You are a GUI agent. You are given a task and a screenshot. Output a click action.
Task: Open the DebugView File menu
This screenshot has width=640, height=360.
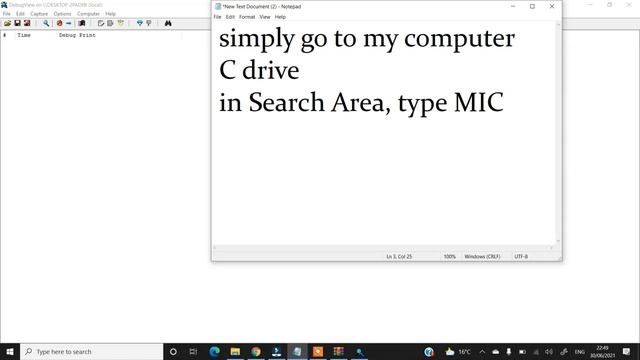pyautogui.click(x=7, y=14)
